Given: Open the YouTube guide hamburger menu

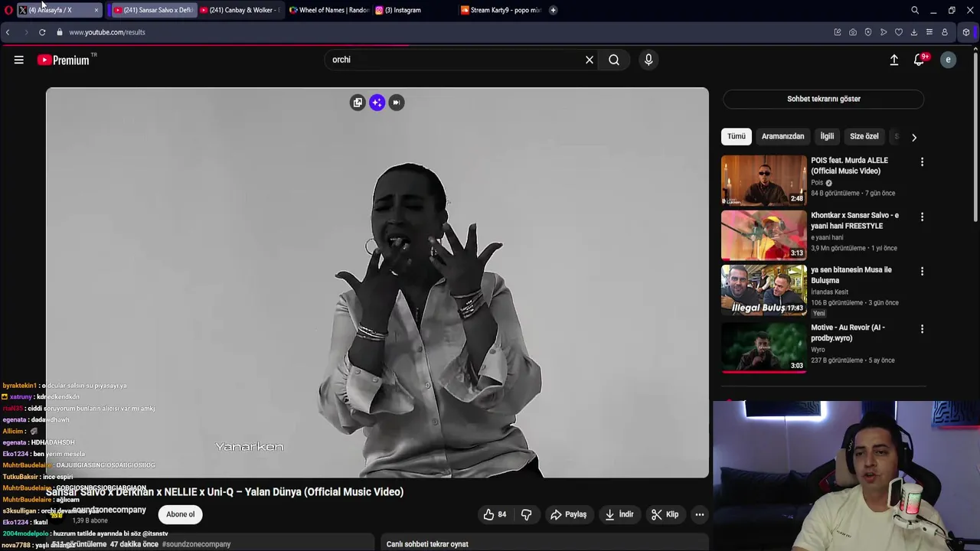Looking at the screenshot, I should 18,60.
